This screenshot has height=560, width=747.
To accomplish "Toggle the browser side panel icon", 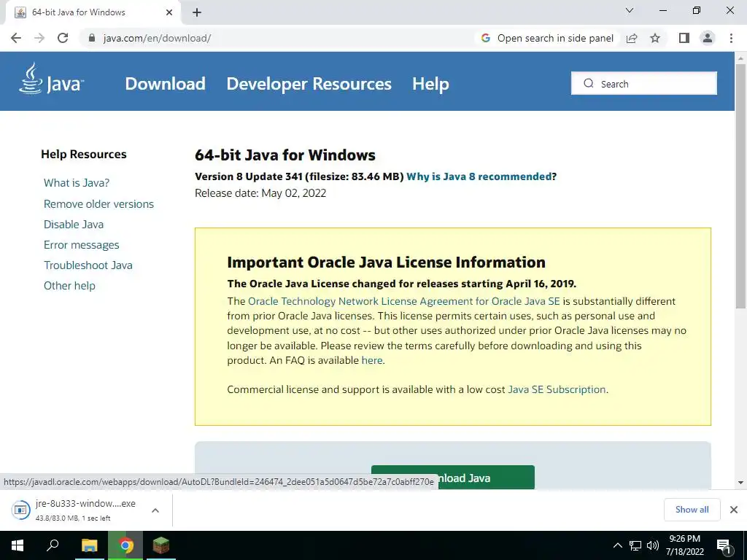I will click(x=684, y=38).
